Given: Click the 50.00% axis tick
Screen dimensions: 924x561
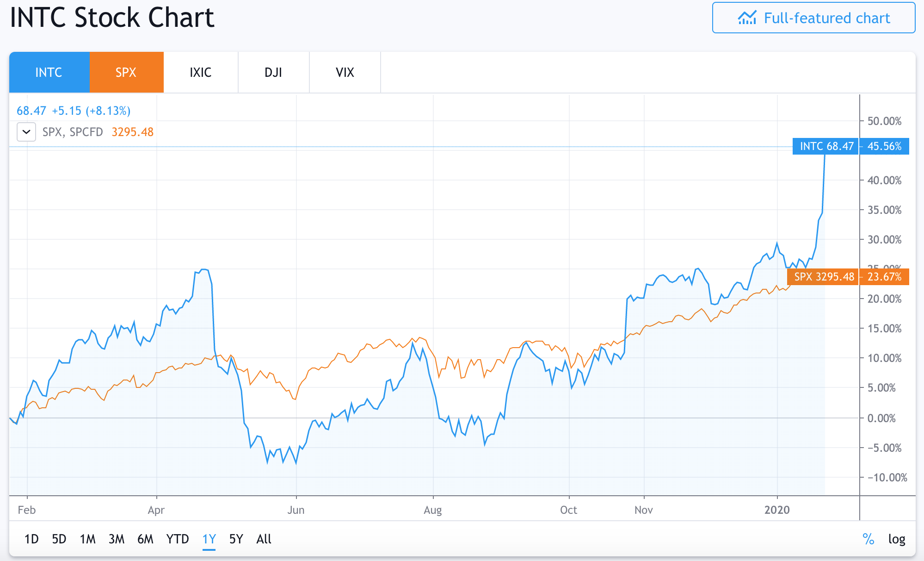Looking at the screenshot, I should point(884,121).
